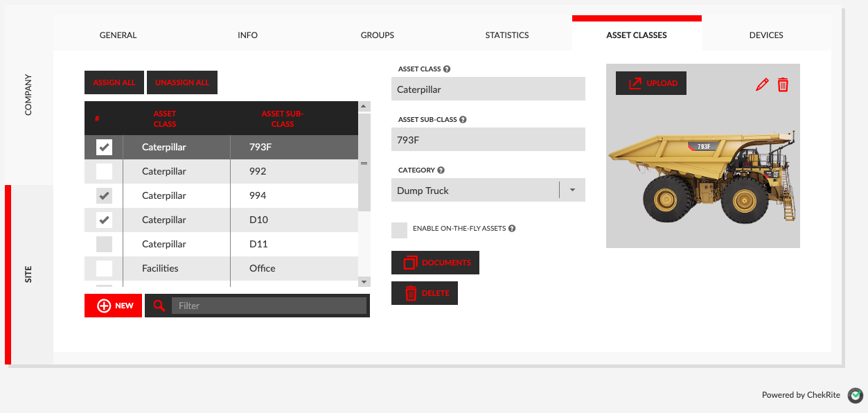
Task: Open the STATISTICS tab
Action: (x=507, y=35)
